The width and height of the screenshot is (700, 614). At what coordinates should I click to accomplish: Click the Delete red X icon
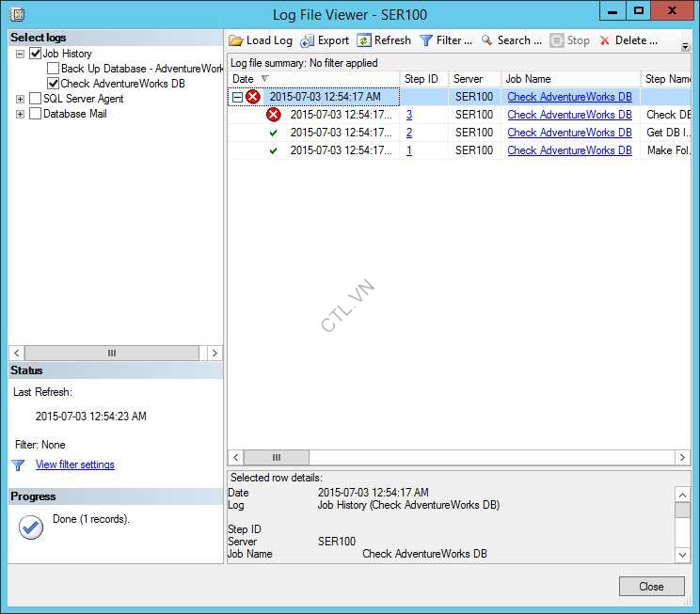coord(604,40)
